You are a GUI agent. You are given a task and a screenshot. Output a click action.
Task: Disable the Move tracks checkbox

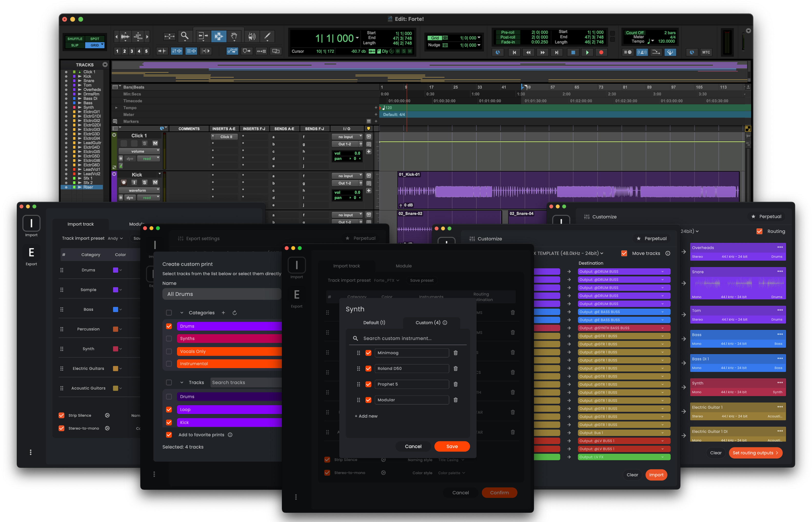click(624, 253)
